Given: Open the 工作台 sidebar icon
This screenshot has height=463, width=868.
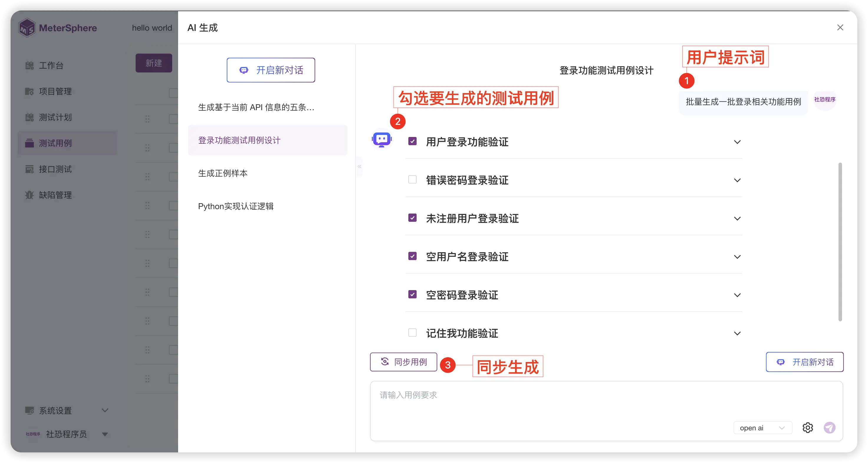Looking at the screenshot, I should pos(30,65).
